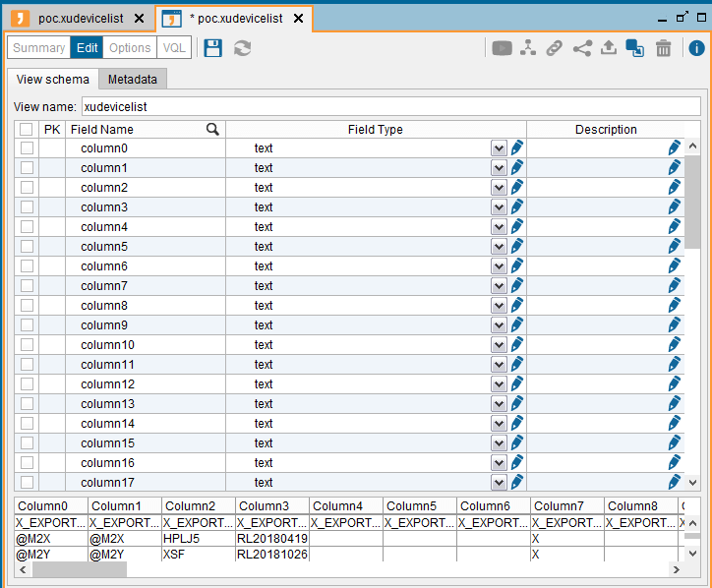Open field type dropdown for column1
The height and width of the screenshot is (588, 712).
coord(499,168)
